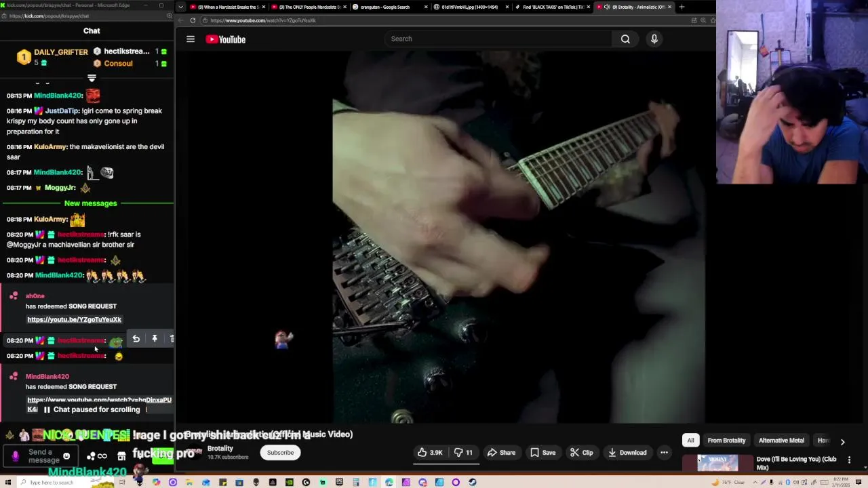Screen dimensions: 868x488
Task: Click the YouTube search magnifier button
Action: (x=625, y=39)
